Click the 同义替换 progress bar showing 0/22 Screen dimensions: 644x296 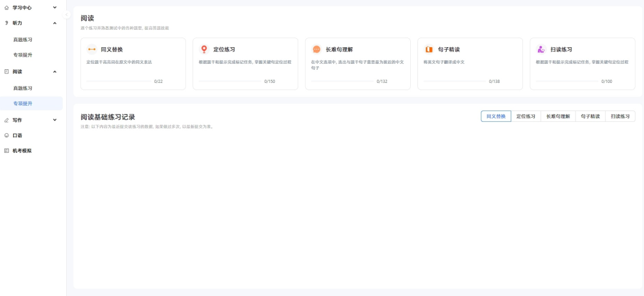tap(119, 81)
